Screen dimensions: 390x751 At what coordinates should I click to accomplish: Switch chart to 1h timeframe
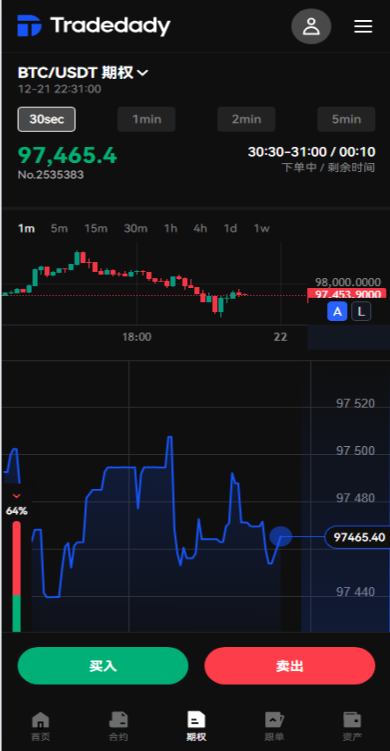click(x=171, y=228)
